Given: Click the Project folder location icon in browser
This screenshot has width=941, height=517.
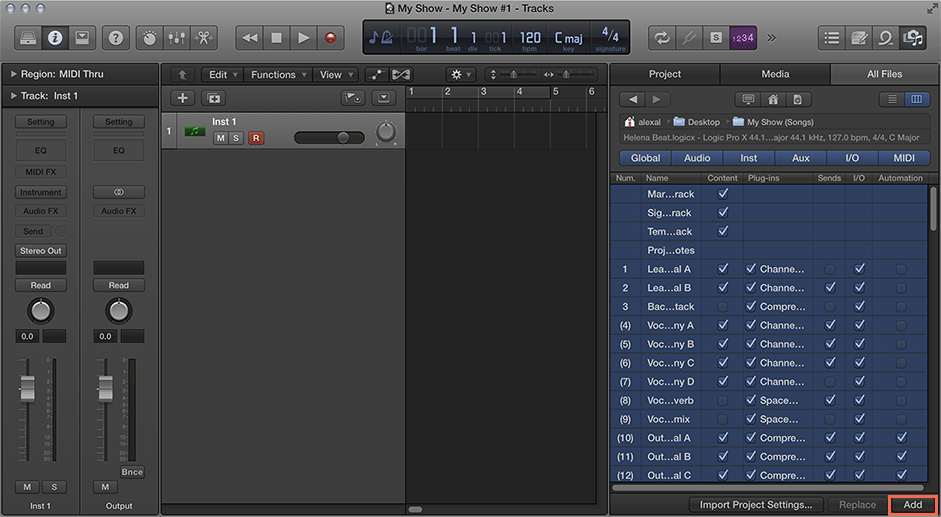Looking at the screenshot, I should [x=798, y=99].
